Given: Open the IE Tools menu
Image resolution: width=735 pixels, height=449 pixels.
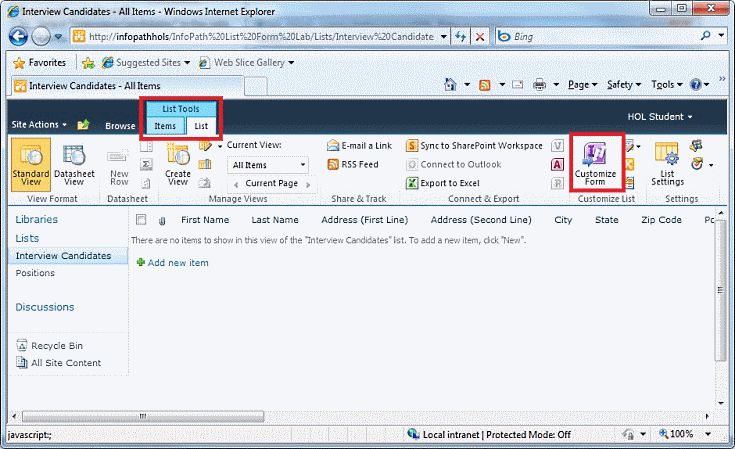Looking at the screenshot, I should point(667,85).
